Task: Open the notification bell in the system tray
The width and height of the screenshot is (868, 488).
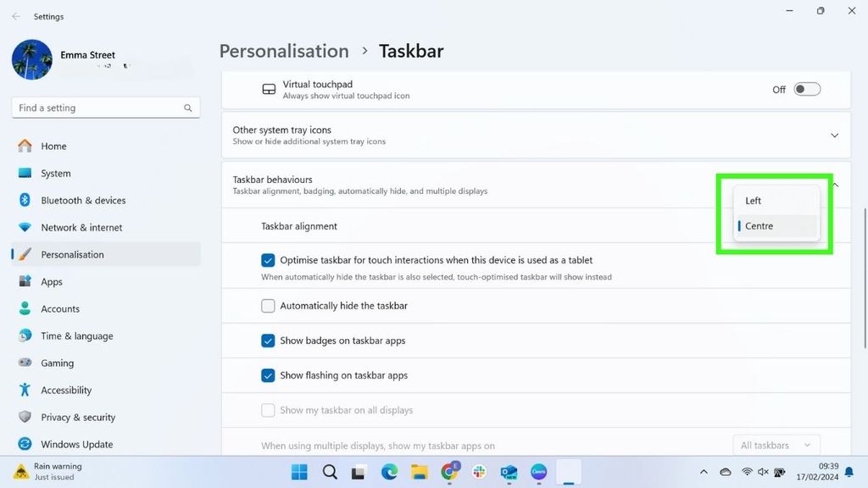Action: [x=849, y=472]
